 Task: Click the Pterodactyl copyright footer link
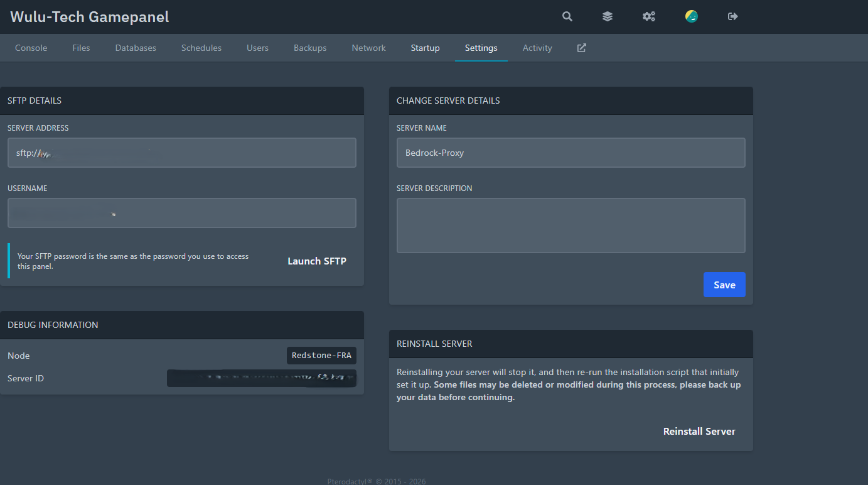click(377, 481)
